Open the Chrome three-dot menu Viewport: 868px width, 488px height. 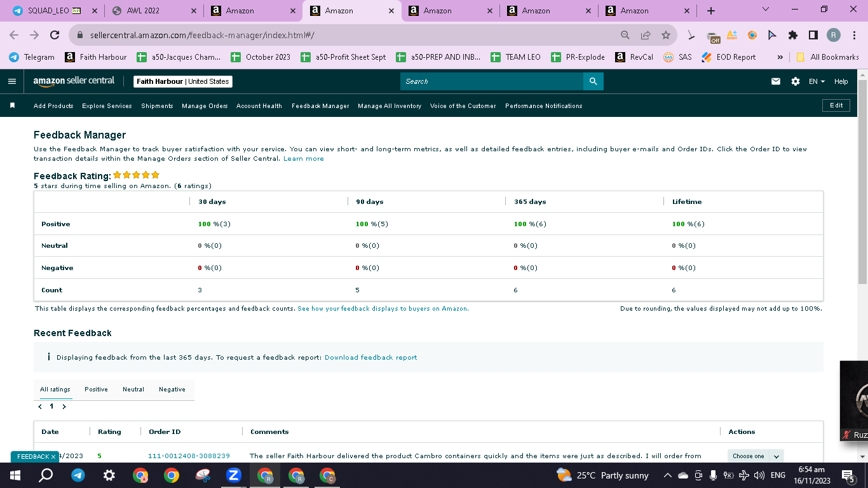(853, 36)
